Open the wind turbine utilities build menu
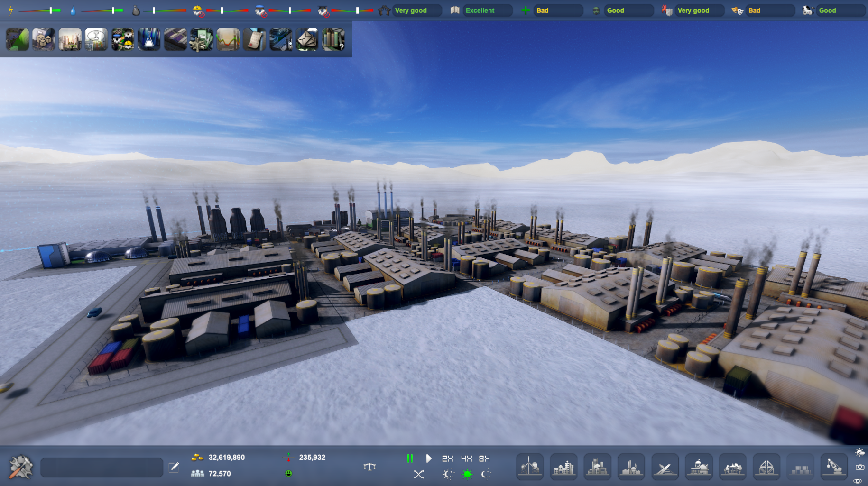The width and height of the screenshot is (868, 486). coord(530,467)
